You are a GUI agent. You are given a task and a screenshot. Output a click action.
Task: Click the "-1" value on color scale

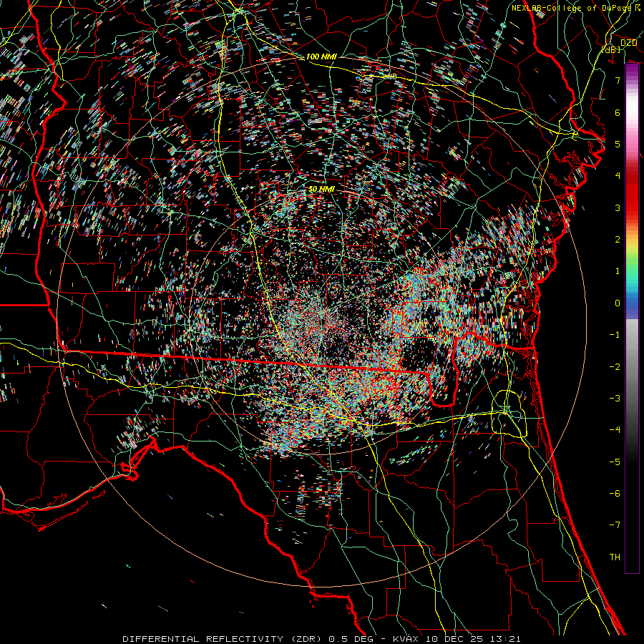(615, 335)
